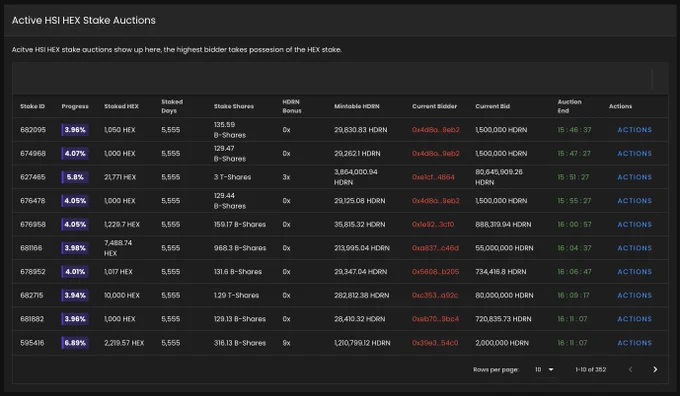Click the 9x HDRN bonus cell
This screenshot has height=396, width=680.
pos(286,343)
